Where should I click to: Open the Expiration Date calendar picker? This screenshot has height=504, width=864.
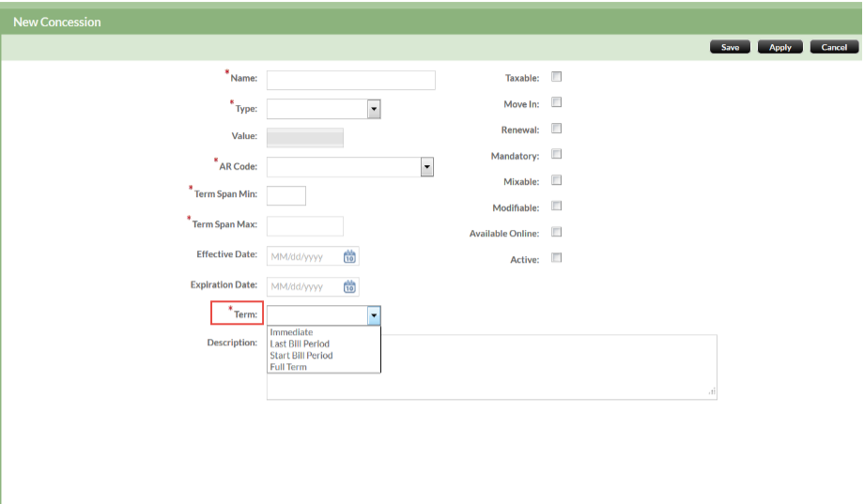tap(349, 286)
